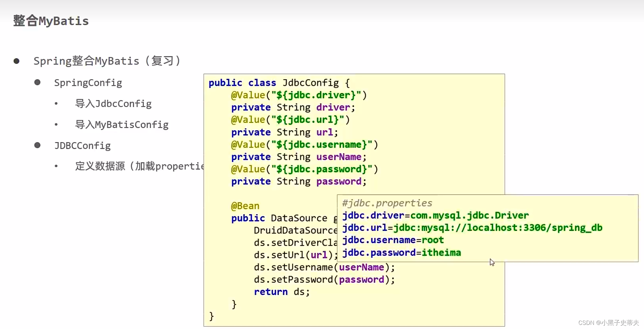Click the ds.setDriverCla code line
The width and height of the screenshot is (644, 329).
tap(295, 243)
